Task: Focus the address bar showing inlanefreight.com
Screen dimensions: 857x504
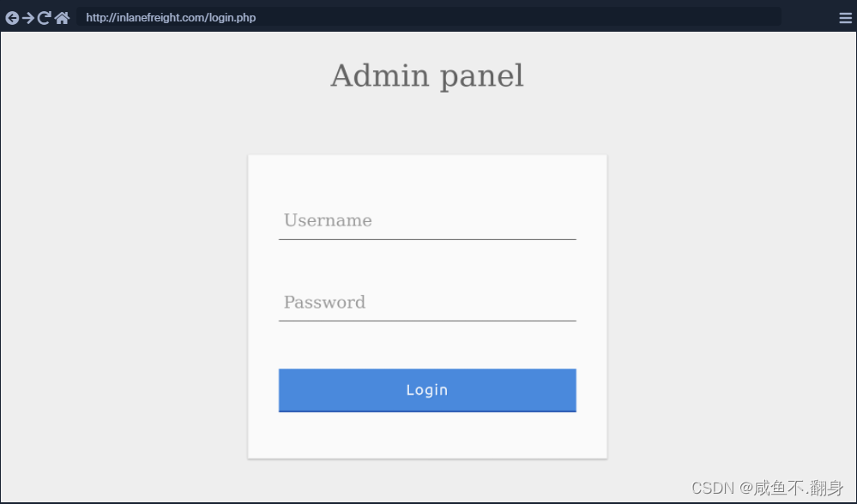Action: pyautogui.click(x=429, y=18)
